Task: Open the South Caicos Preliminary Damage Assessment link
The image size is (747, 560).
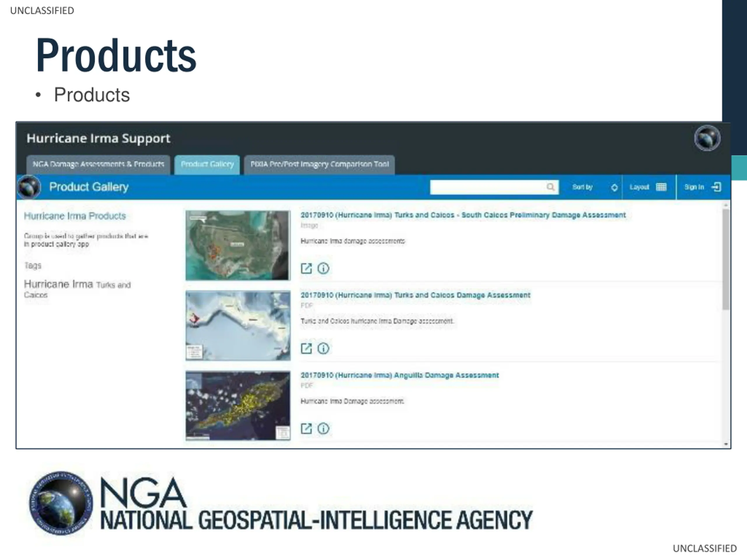Action: [x=463, y=215]
